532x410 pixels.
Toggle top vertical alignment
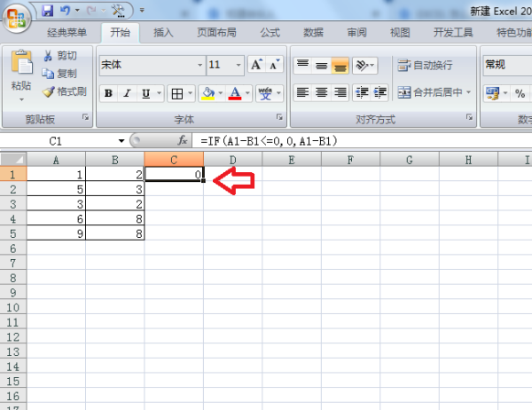(x=302, y=65)
